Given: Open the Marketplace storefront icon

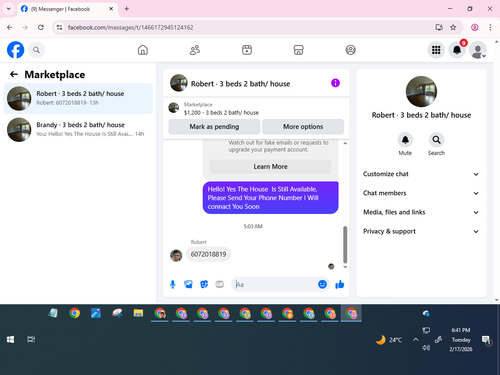Looking at the screenshot, I should click(298, 50).
